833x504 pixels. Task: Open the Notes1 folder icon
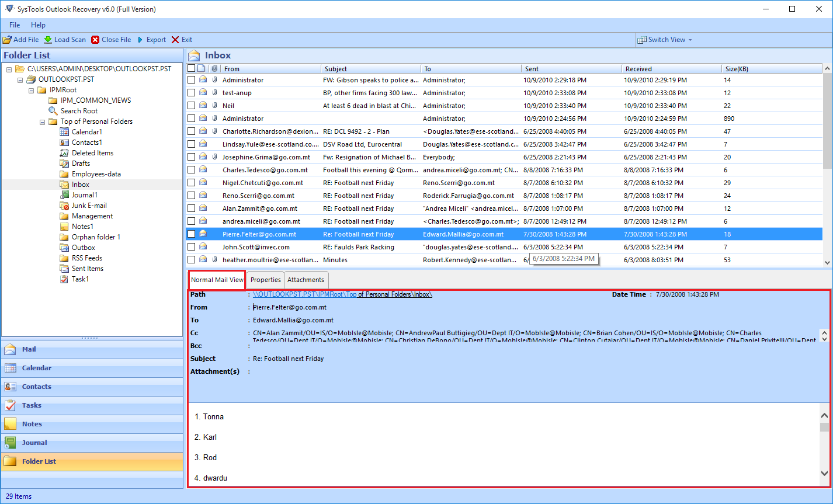coord(64,227)
